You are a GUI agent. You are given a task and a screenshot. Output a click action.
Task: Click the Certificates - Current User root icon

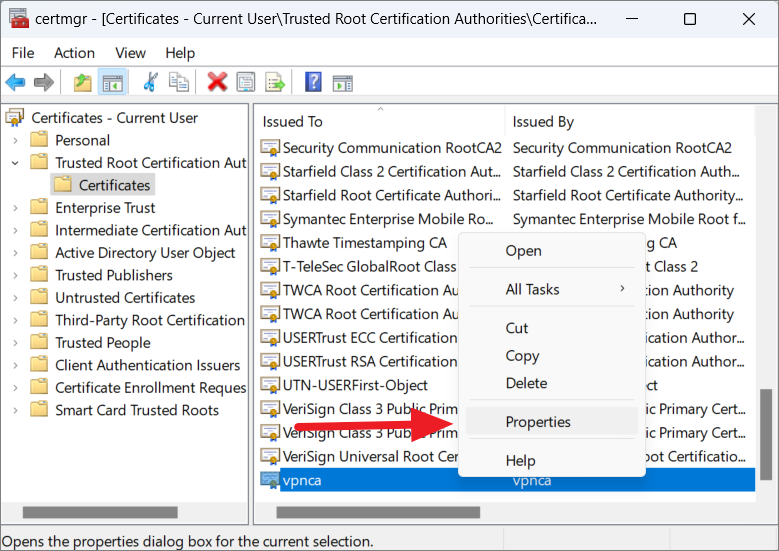pos(15,118)
